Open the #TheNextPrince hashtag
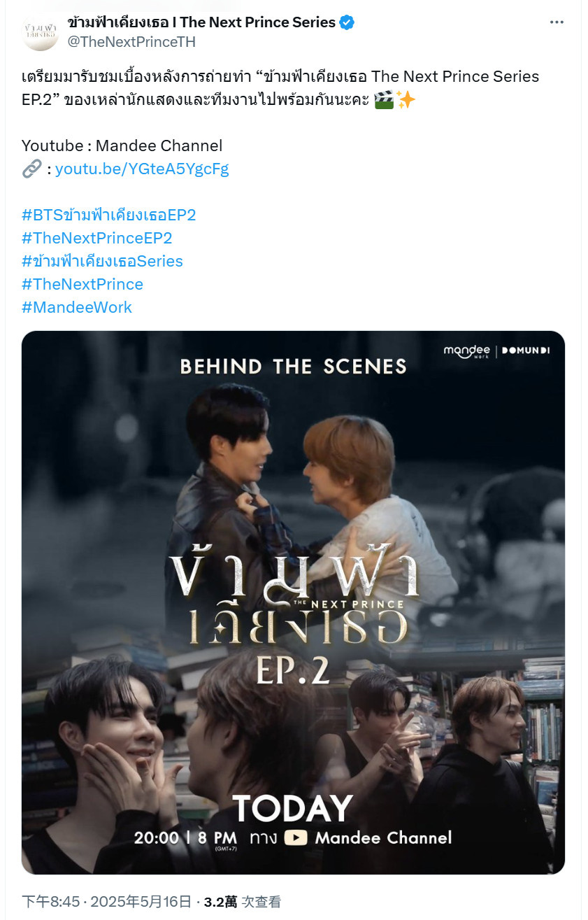588x920 pixels. [83, 284]
